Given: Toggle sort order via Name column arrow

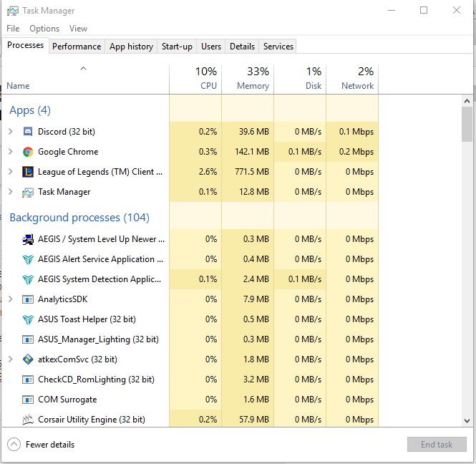Looking at the screenshot, I should pos(84,69).
